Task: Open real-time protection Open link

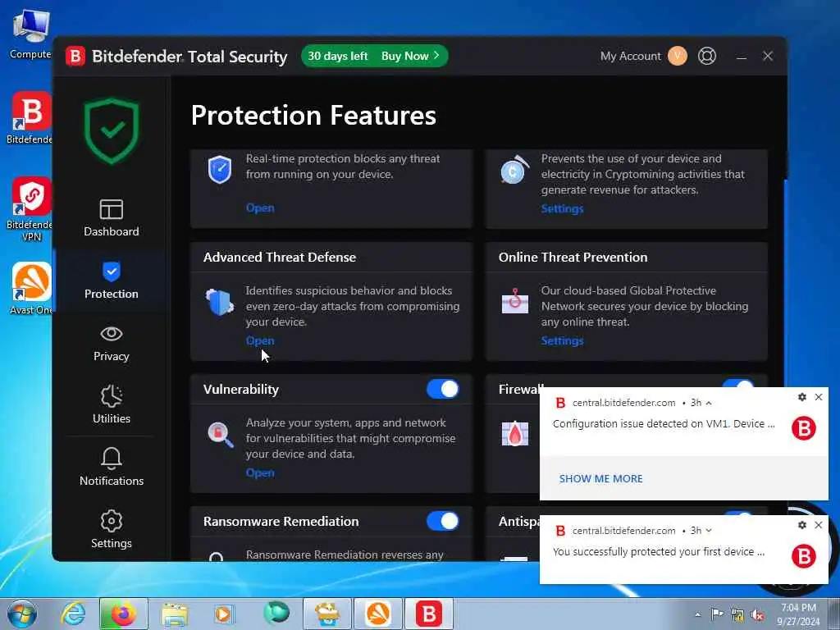Action: 260,208
